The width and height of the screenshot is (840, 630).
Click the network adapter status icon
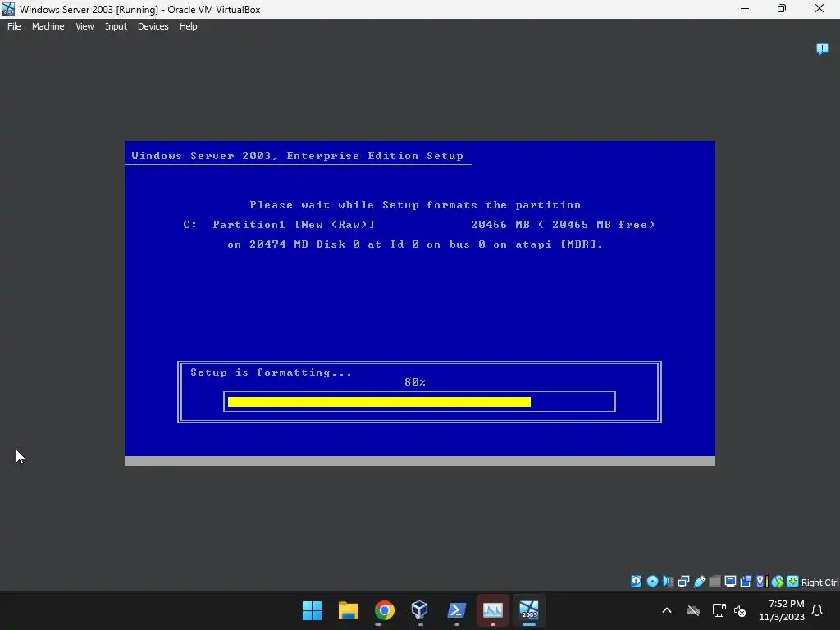(x=683, y=582)
